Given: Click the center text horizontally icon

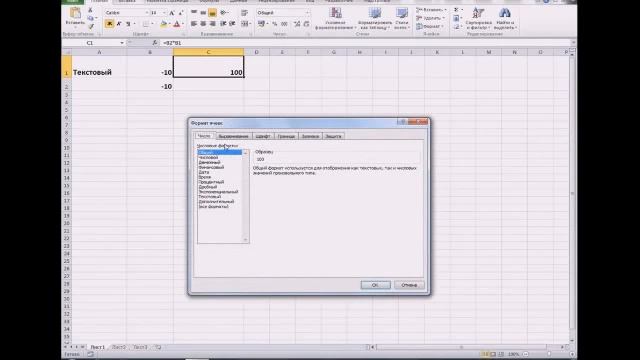Looking at the screenshot, I should [x=203, y=24].
